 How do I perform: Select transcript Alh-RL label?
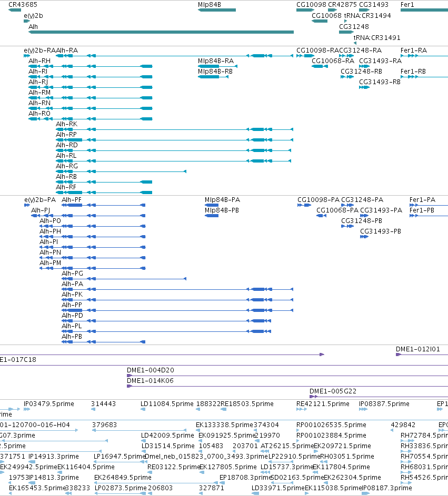(x=66, y=156)
